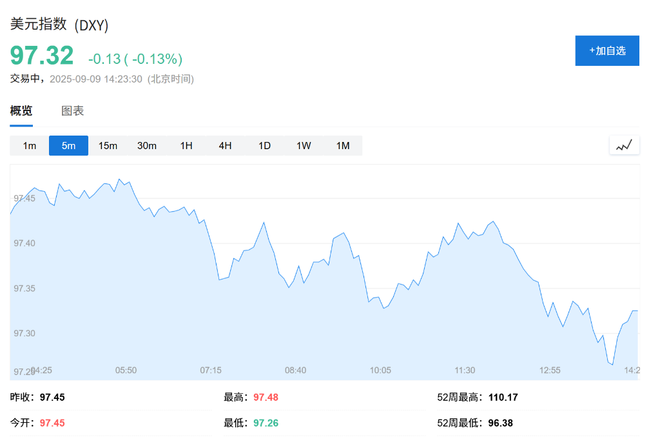Select the lowercase 1m one-minute interval
Screen dimensions: 660x448
pos(30,146)
